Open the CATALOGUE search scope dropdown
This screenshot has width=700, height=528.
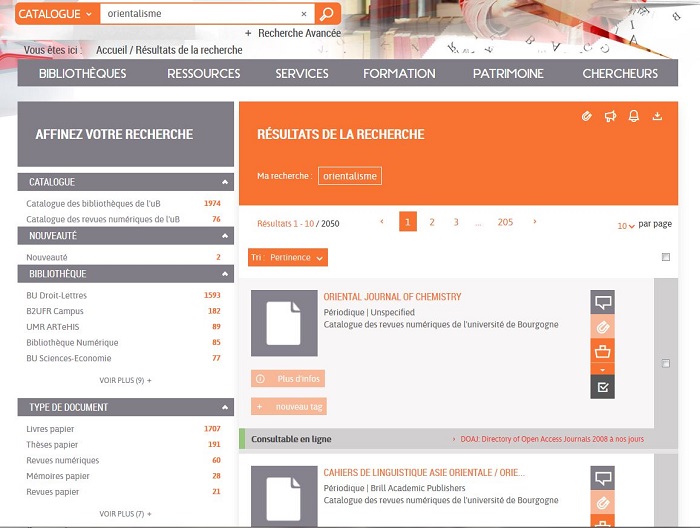tap(56, 14)
